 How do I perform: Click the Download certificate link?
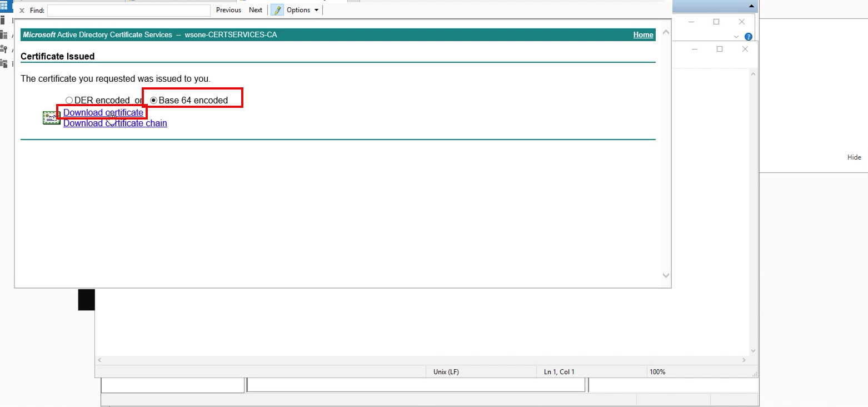point(103,112)
